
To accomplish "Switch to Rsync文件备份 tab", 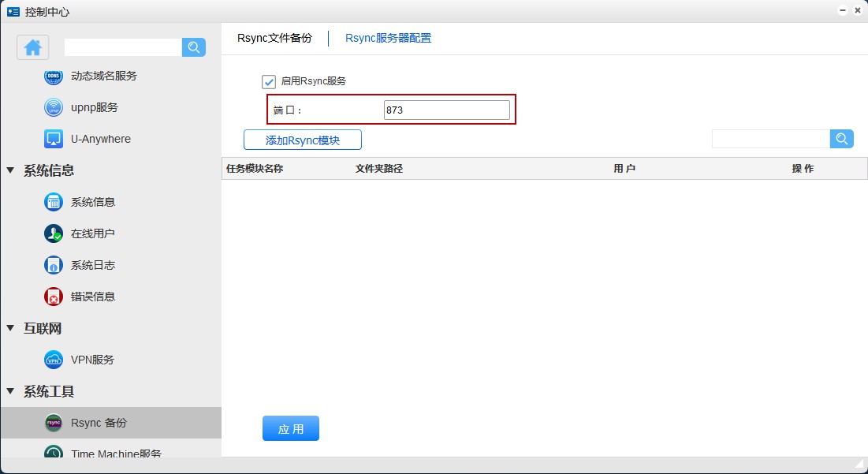I will (x=274, y=39).
